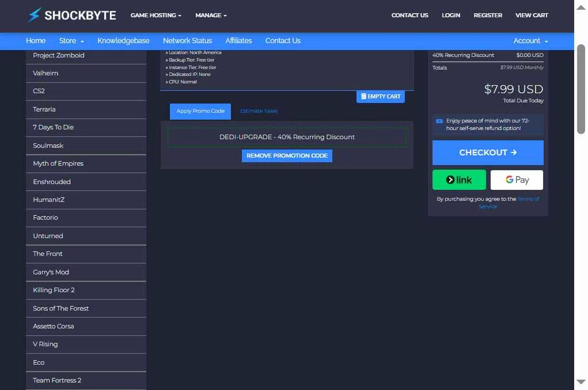Select Valheim in the sidebar

(86, 74)
